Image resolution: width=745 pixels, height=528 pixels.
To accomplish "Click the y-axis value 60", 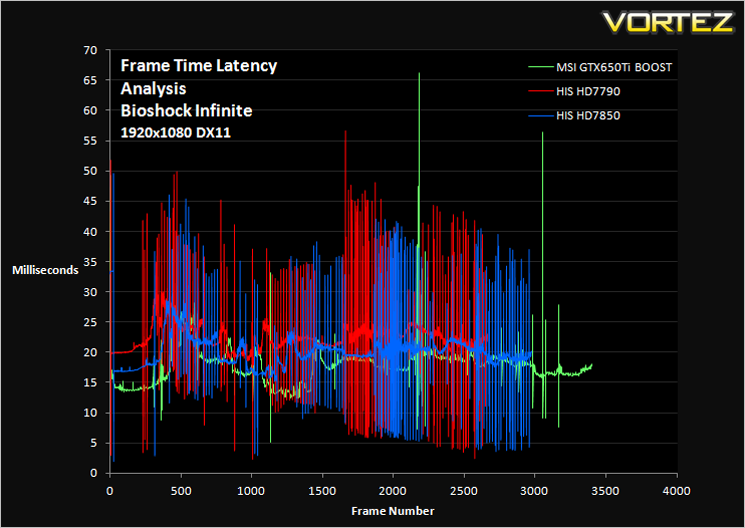I will (90, 111).
